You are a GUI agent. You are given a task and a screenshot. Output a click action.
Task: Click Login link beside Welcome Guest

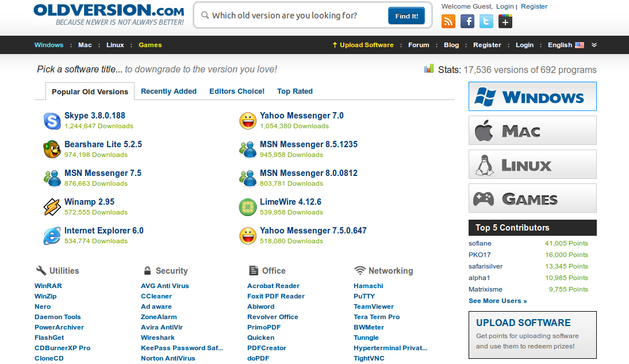pyautogui.click(x=505, y=6)
